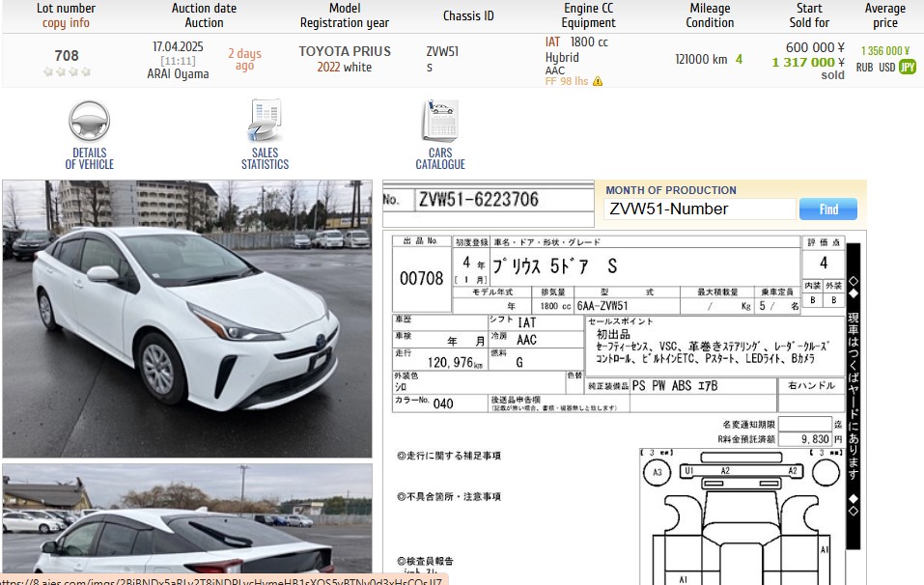Focus the ZVW51-Number input field
Screen dimensions: 924x585
(699, 209)
